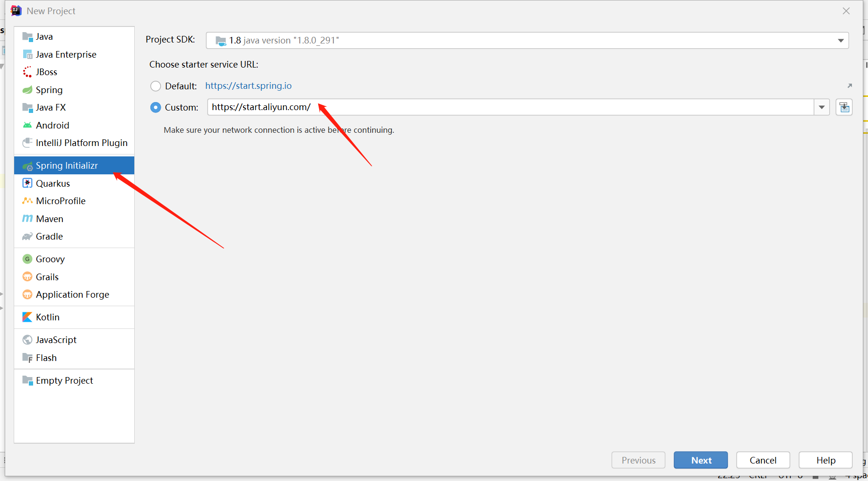Select IntelliJ Platform Plugin in the list
This screenshot has width=868, height=481.
coord(74,143)
